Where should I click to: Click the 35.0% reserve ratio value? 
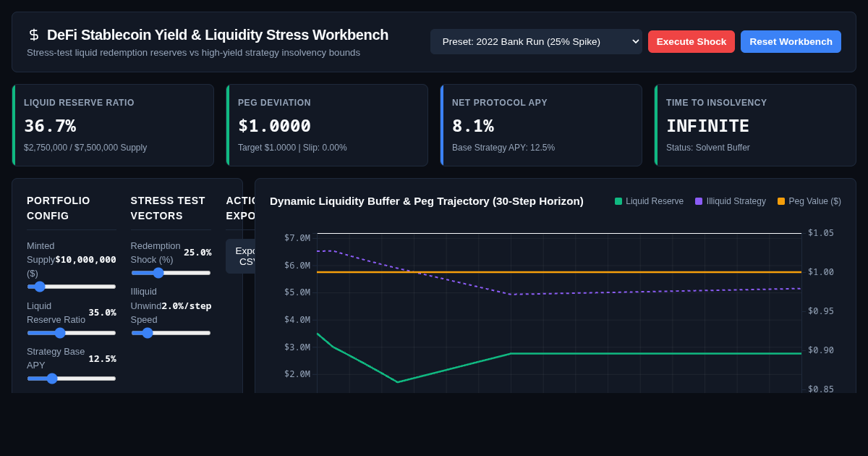tap(102, 313)
